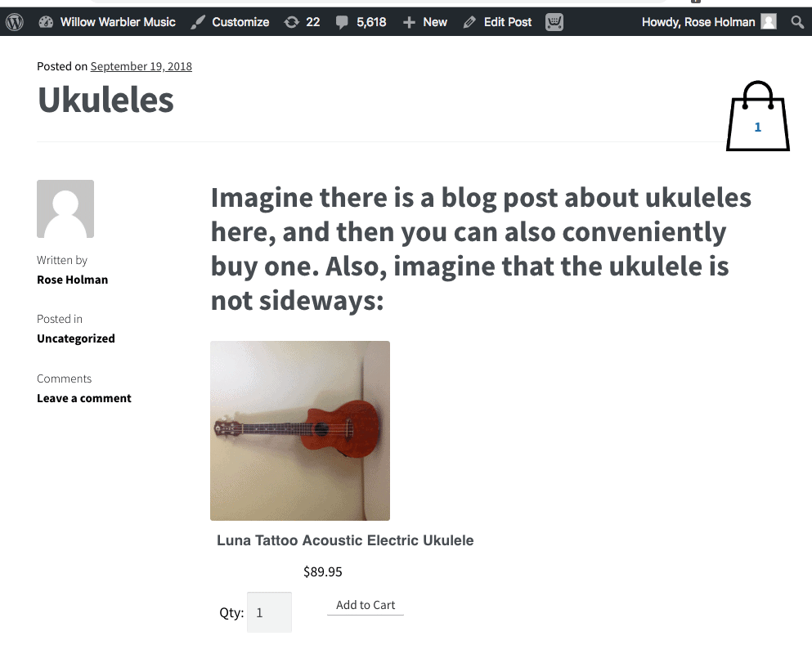Open the WordPress logo menu
The width and height of the screenshot is (812, 654).
(x=15, y=22)
